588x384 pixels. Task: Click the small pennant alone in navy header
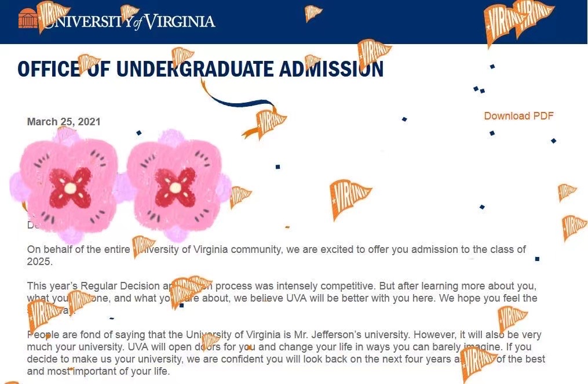click(x=312, y=13)
